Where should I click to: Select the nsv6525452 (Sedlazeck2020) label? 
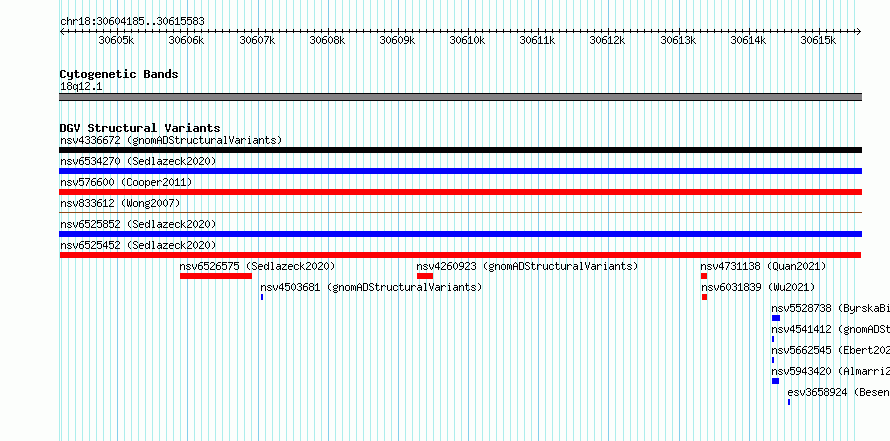[x=138, y=245]
